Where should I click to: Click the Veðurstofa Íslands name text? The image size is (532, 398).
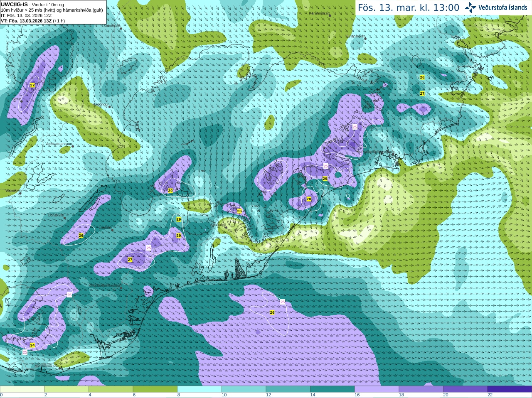click(503, 7)
